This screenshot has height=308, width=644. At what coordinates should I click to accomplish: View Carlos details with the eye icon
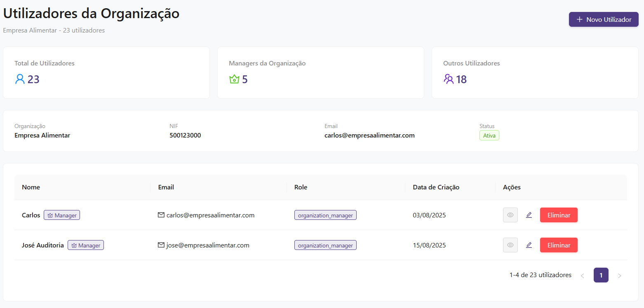(x=510, y=215)
